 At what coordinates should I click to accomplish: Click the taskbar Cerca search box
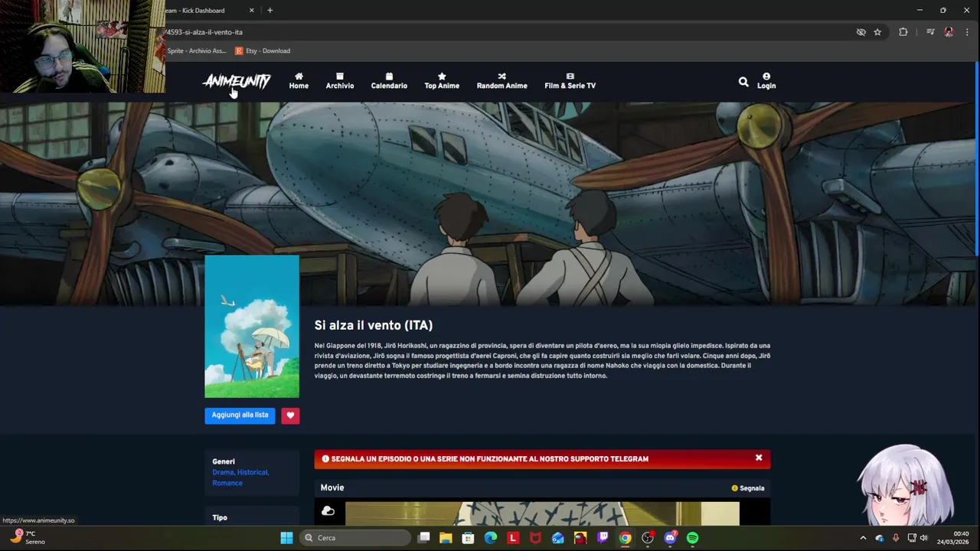(354, 538)
